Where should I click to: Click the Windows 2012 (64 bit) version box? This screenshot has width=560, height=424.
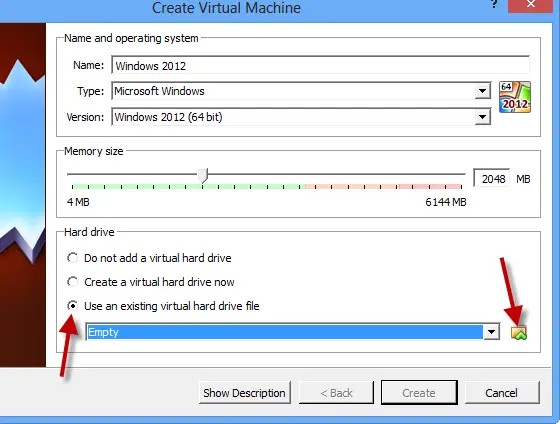coord(301,117)
